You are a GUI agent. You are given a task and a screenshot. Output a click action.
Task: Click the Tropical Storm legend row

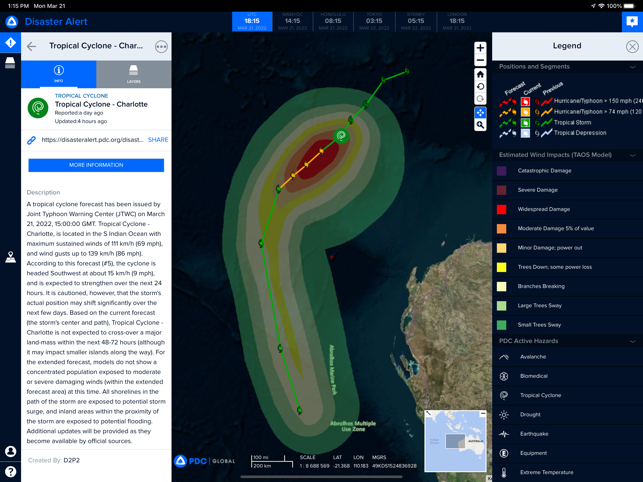545,123
